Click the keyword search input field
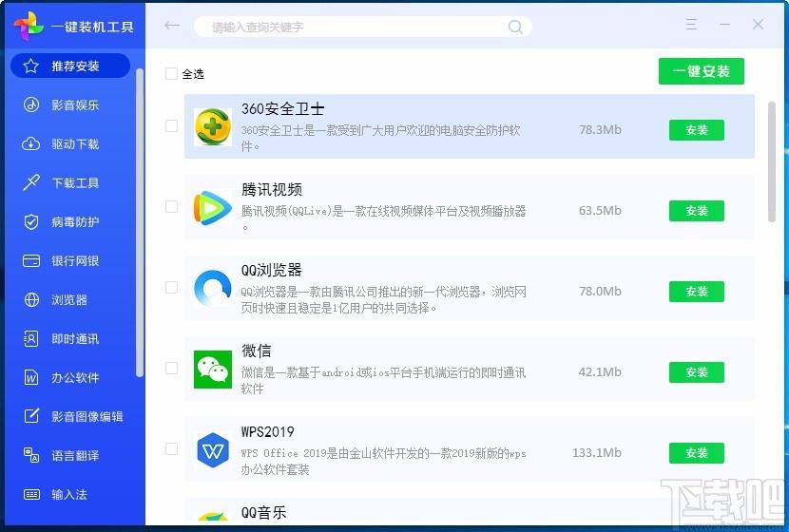The height and width of the screenshot is (532, 789). click(x=362, y=27)
